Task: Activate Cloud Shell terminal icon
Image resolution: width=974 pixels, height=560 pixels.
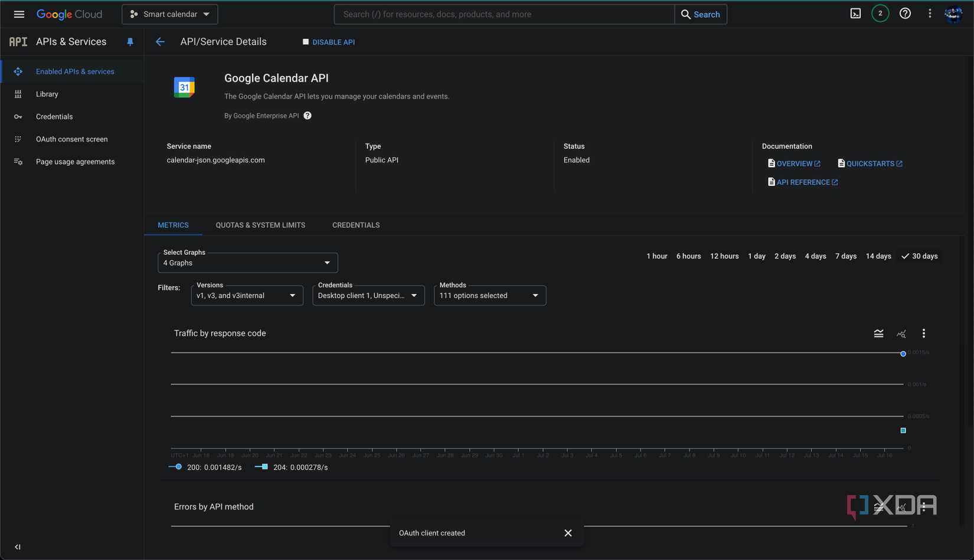Action: click(855, 14)
